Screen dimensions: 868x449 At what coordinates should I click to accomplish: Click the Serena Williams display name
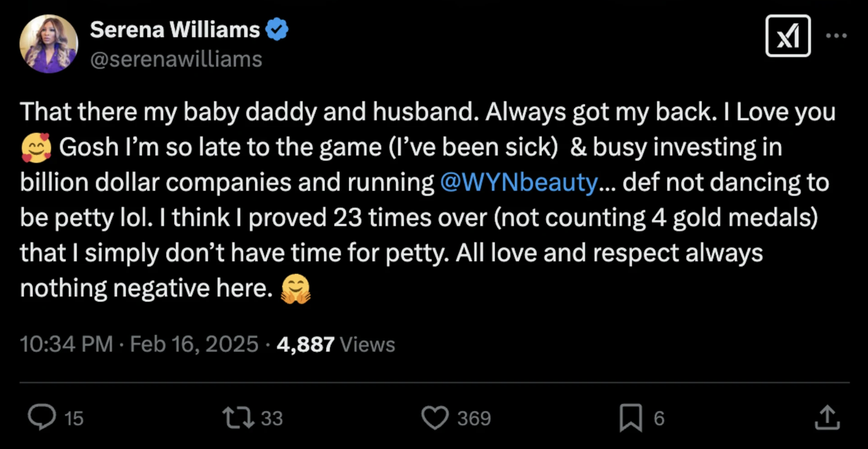click(x=175, y=29)
